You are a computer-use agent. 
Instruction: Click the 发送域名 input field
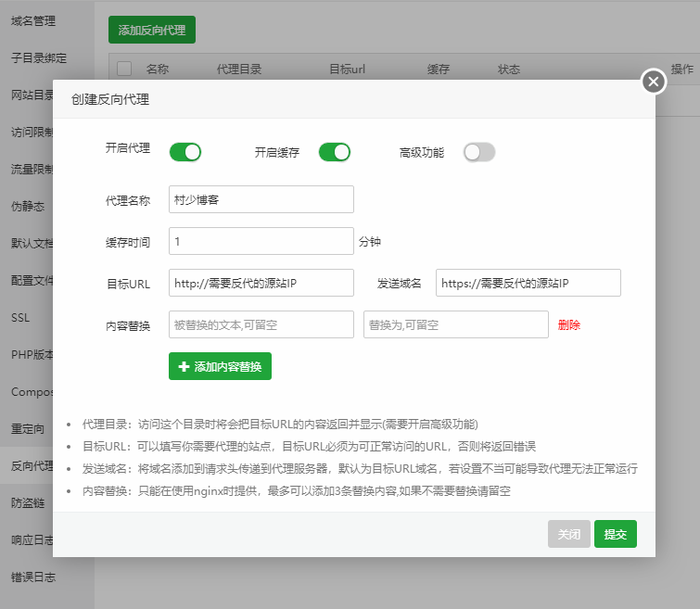point(528,283)
